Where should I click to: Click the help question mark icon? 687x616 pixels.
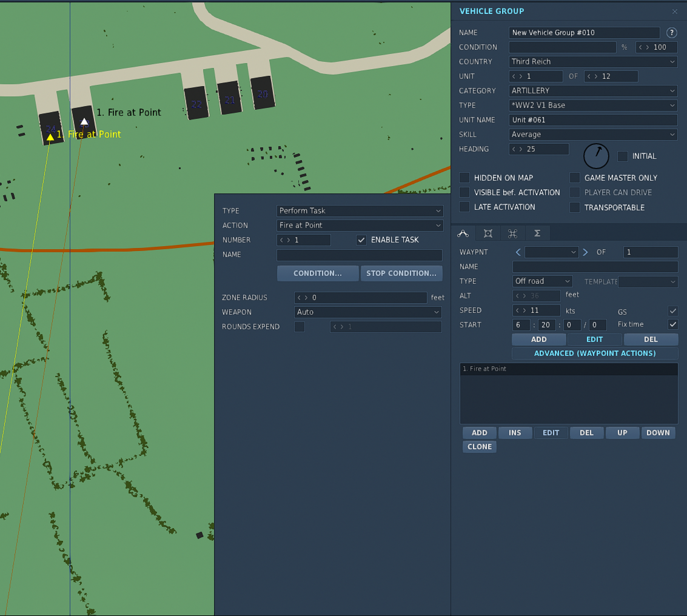click(x=671, y=32)
